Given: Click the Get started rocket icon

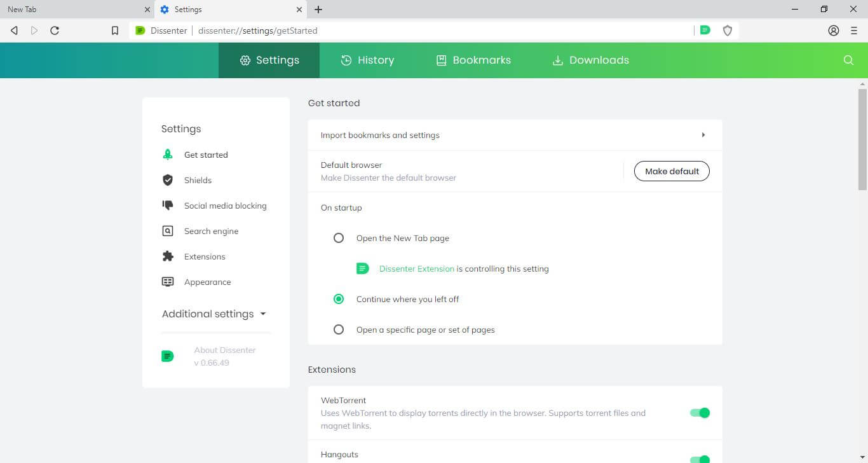Looking at the screenshot, I should (x=168, y=155).
